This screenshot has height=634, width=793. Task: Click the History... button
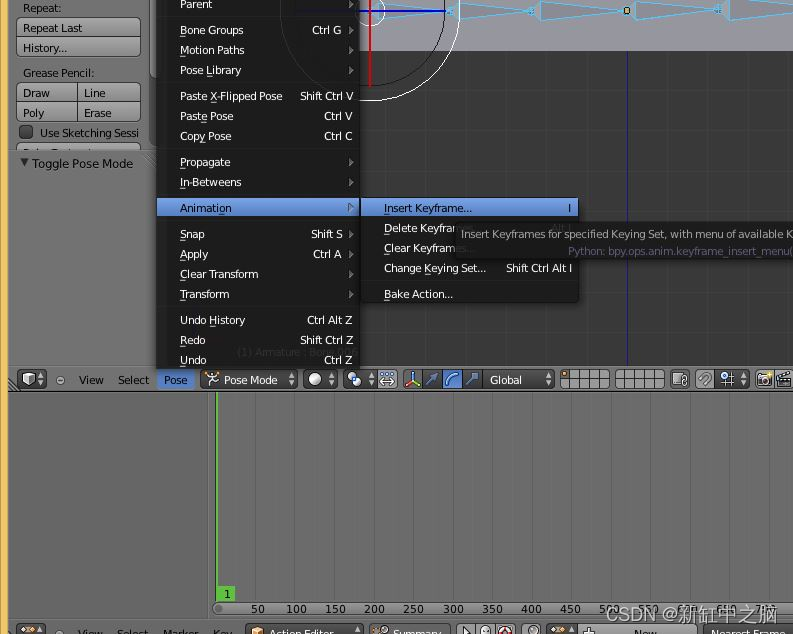pyautogui.click(x=78, y=48)
